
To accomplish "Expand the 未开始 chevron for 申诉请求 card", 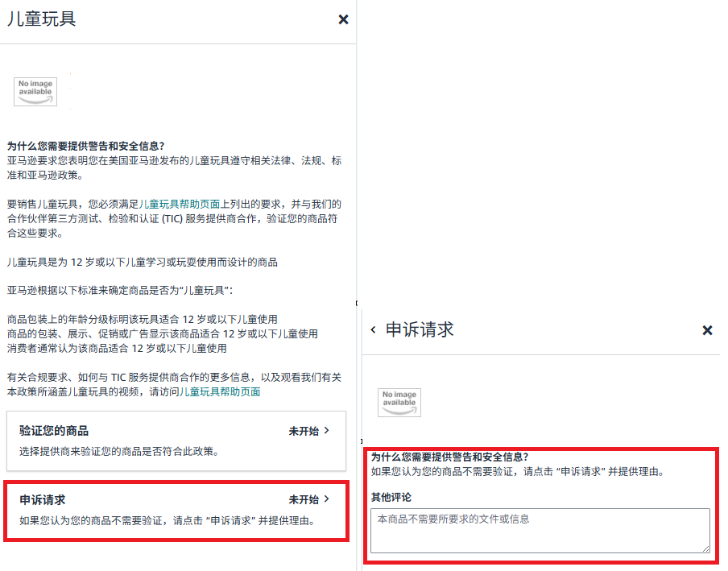I will pyautogui.click(x=327, y=499).
